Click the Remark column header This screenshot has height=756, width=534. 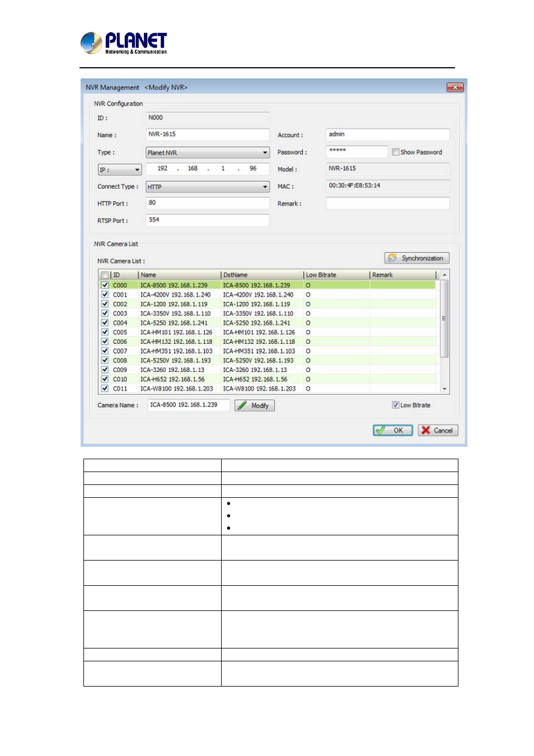pyautogui.click(x=403, y=275)
